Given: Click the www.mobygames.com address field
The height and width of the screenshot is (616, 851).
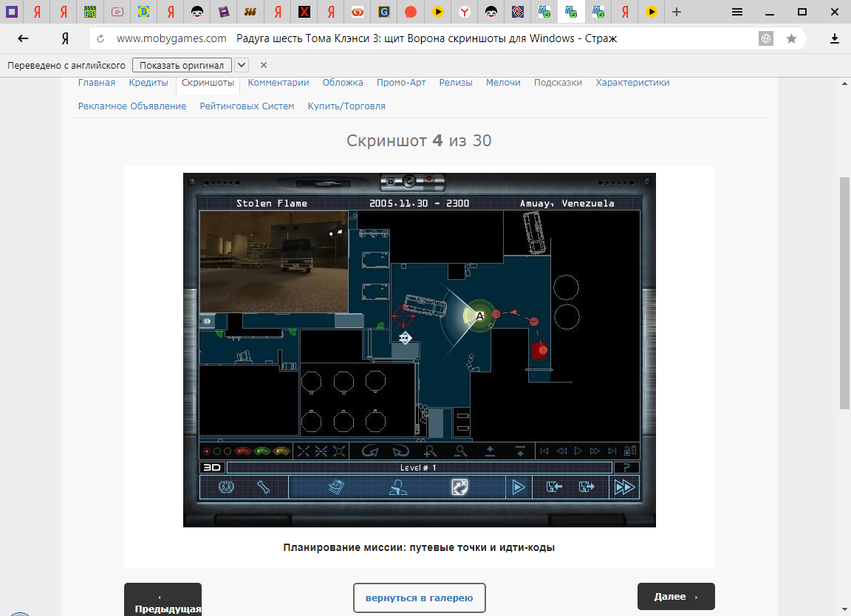Looking at the screenshot, I should tap(171, 38).
